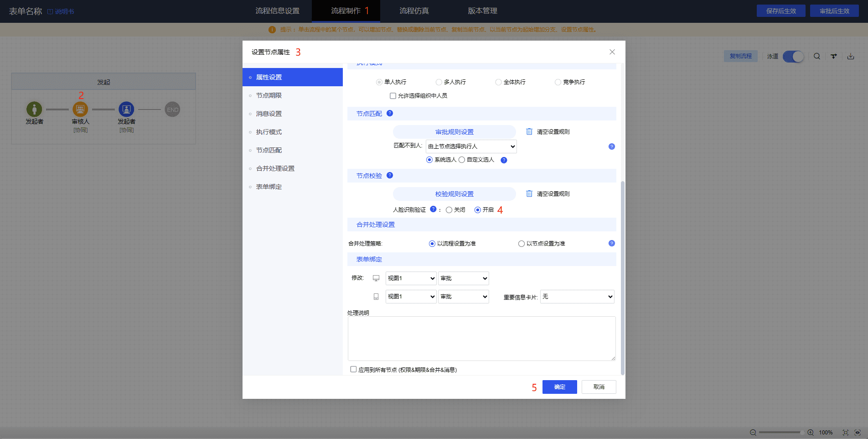Screen dimensions: 868x439
Task: Toggle the 泳道 switch
Action: click(x=793, y=57)
